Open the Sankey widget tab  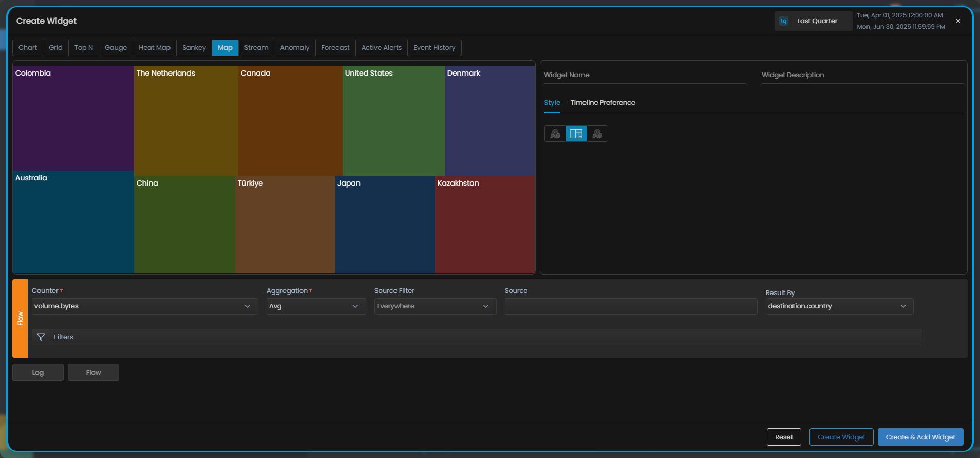pos(194,48)
